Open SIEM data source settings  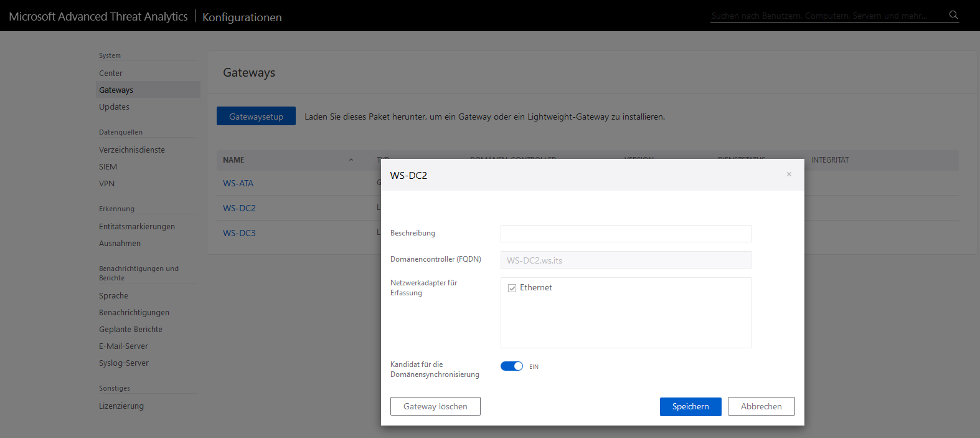[x=108, y=166]
